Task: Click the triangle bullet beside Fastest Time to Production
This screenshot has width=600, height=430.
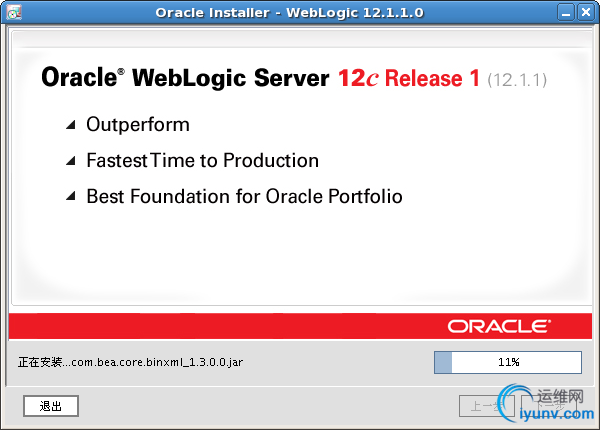Action: tap(70, 161)
